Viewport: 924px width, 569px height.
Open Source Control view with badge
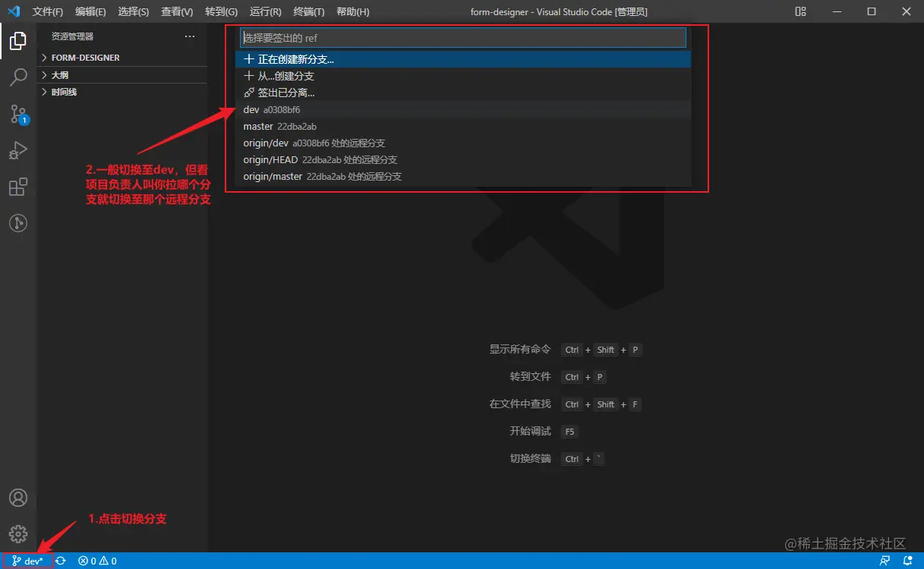click(18, 114)
